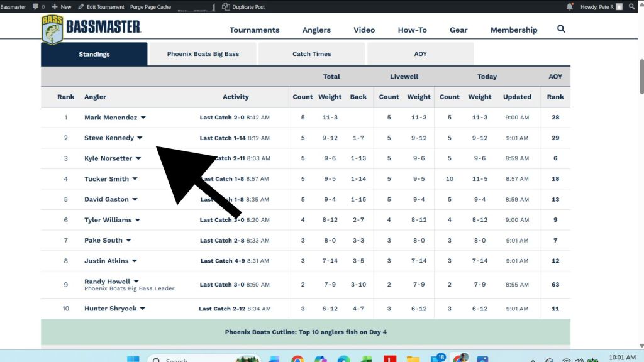Open site search magnifier in navigation
The width and height of the screenshot is (644, 362).
click(x=561, y=29)
